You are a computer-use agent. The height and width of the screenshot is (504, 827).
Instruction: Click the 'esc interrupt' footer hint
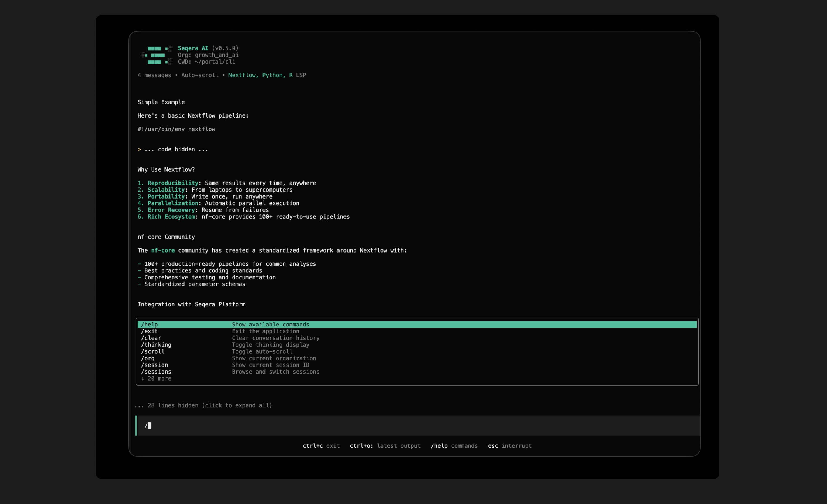pos(510,445)
